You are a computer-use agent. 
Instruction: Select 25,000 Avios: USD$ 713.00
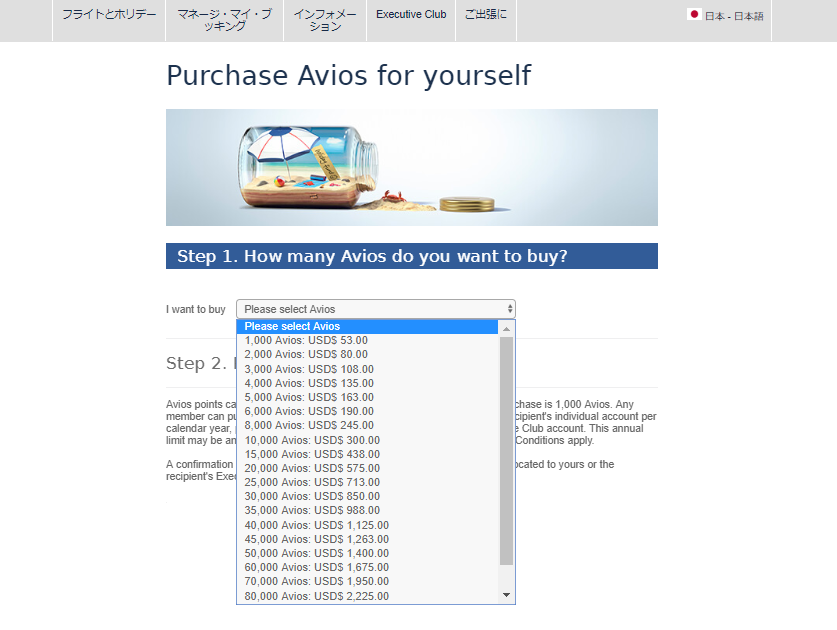click(312, 482)
